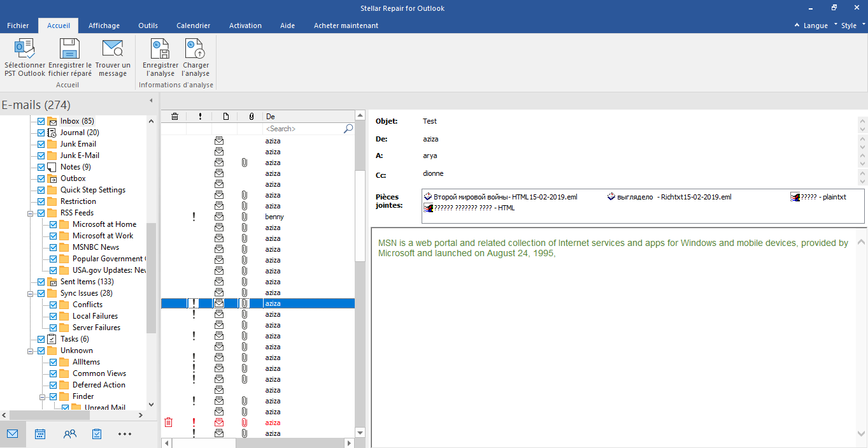Click Sélectionner PST Outlook icon
The width and height of the screenshot is (868, 448).
25,49
